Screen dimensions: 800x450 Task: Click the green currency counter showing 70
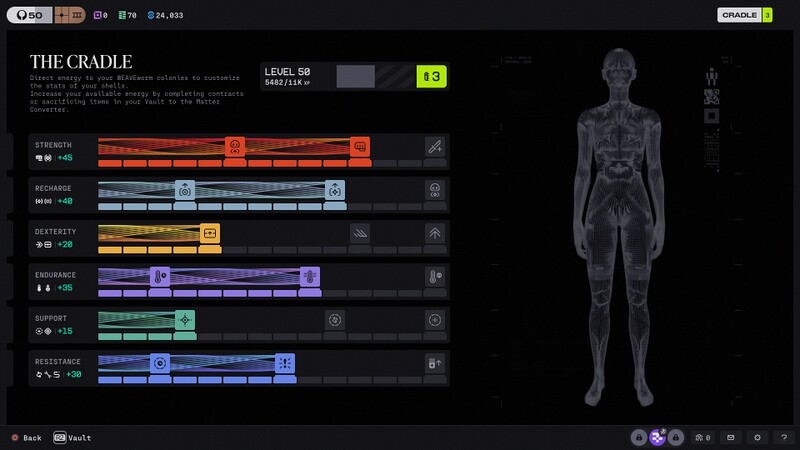coord(128,15)
